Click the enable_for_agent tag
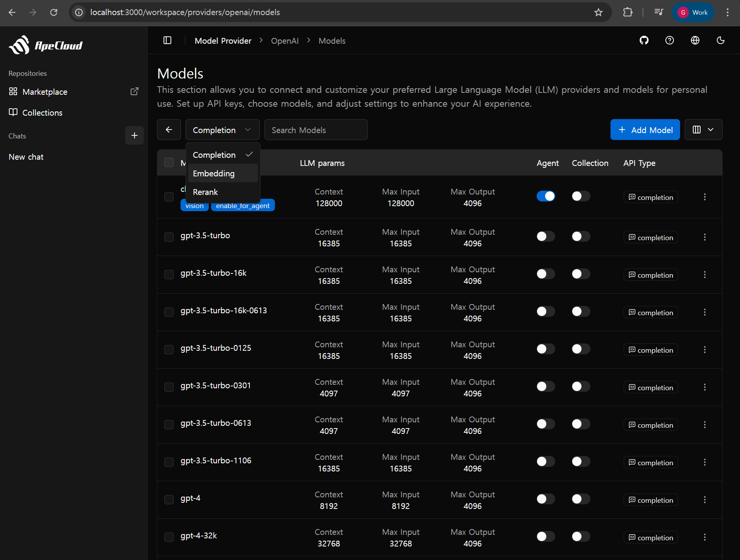The image size is (740, 560). click(243, 206)
